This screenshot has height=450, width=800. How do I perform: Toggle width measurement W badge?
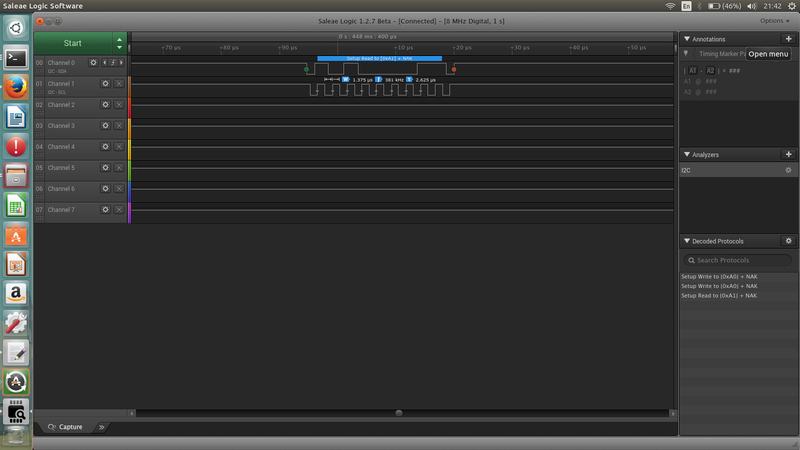pos(346,80)
